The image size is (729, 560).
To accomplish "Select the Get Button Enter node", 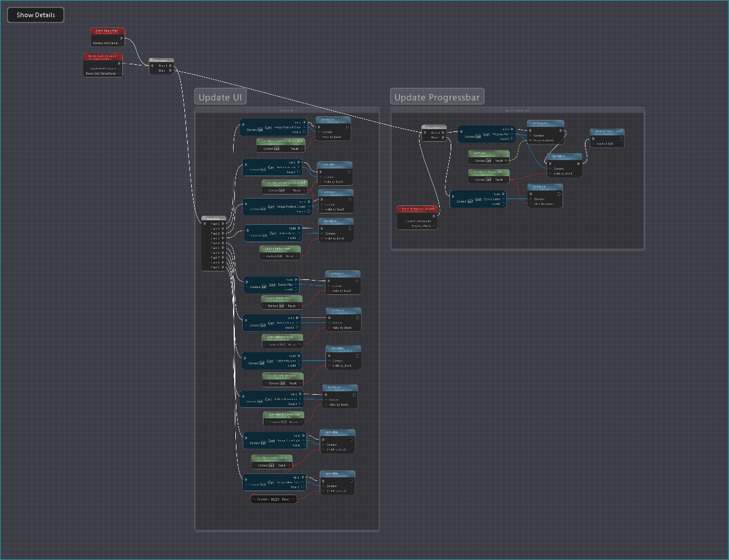I will (x=273, y=233).
